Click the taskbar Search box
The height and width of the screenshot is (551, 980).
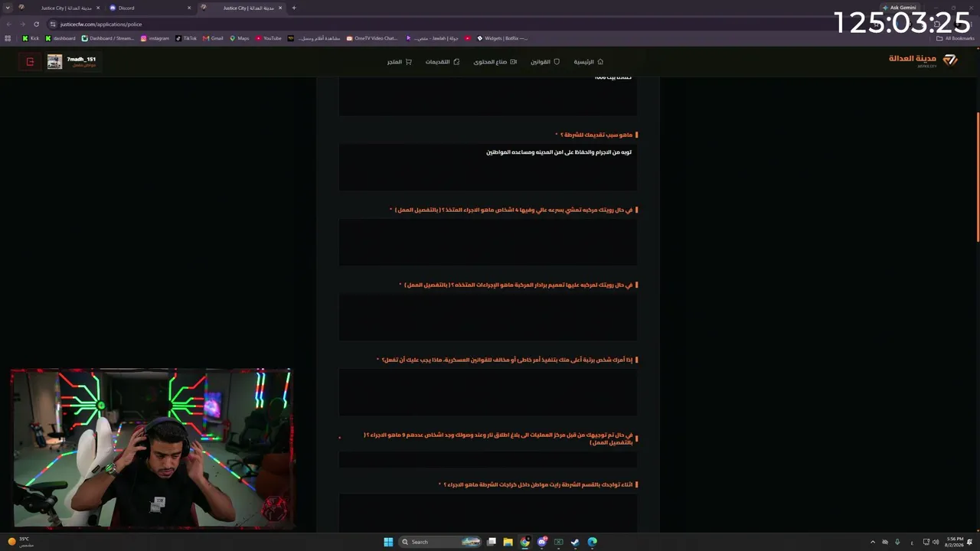pos(441,542)
